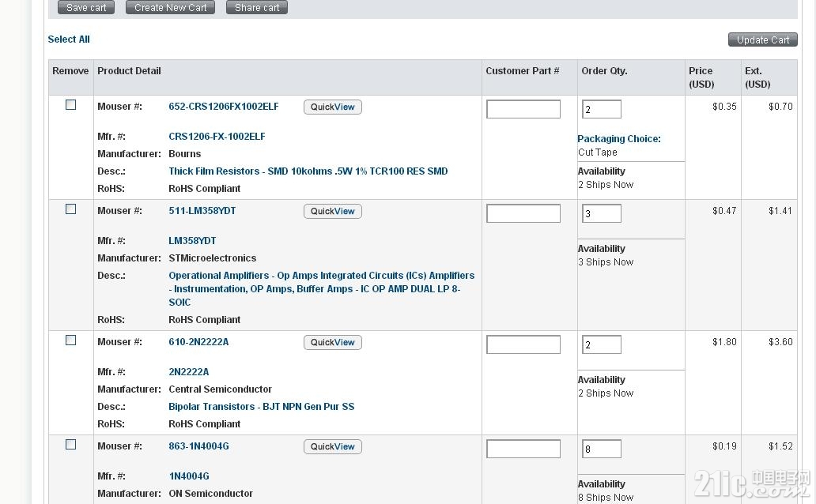Select the $0.70 extended price
Screen dimensions: 816x504
tap(780, 107)
